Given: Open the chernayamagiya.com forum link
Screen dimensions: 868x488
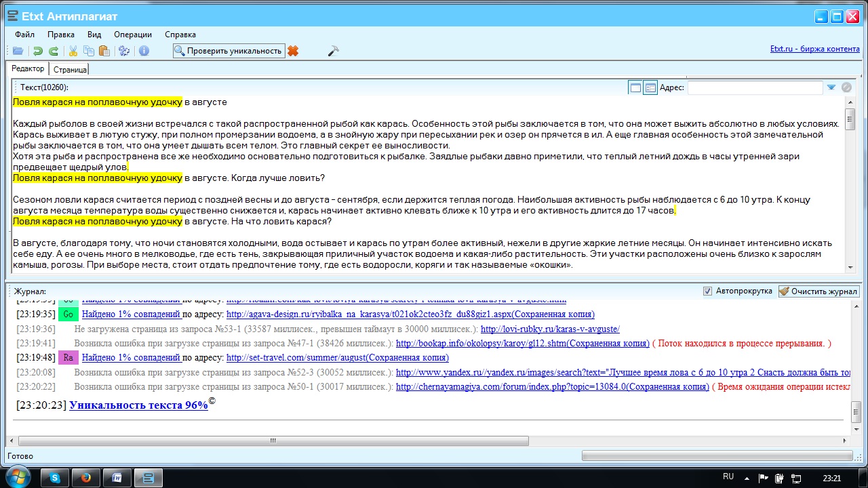Looking at the screenshot, I should point(553,387).
